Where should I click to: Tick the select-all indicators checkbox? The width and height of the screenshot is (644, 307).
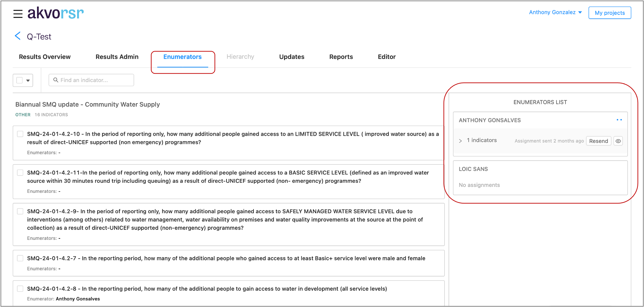tap(20, 80)
